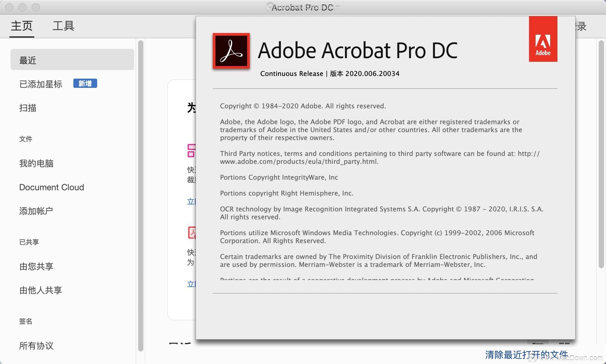Screen dimensions: 606x364
Task: Click 添加帐户 in the sidebar
Action: pos(36,211)
